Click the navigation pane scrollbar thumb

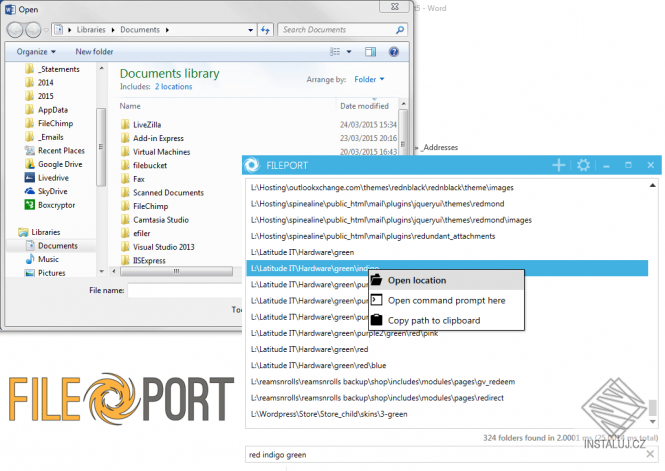point(101,147)
